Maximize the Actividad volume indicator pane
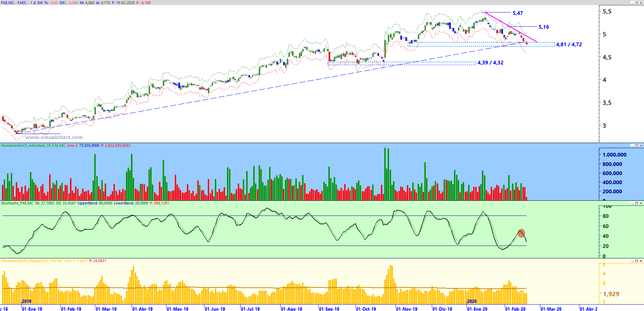 point(637,145)
